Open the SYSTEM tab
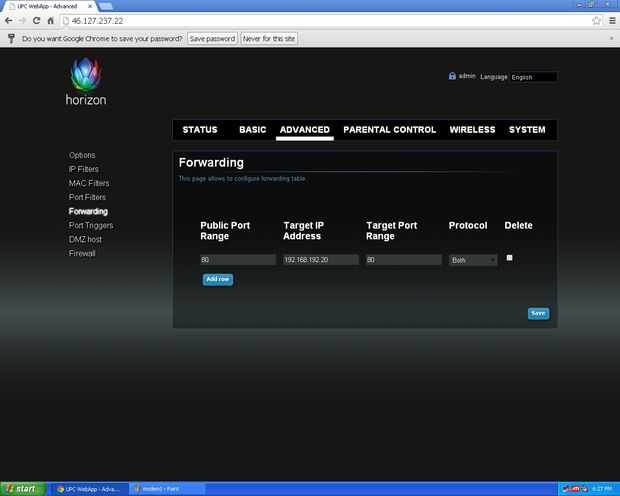Image resolution: width=620 pixels, height=496 pixels. pyautogui.click(x=527, y=130)
